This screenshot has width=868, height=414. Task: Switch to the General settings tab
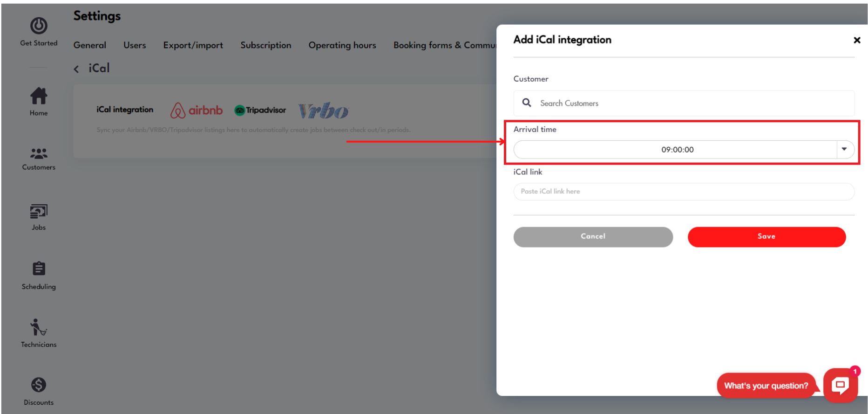90,45
